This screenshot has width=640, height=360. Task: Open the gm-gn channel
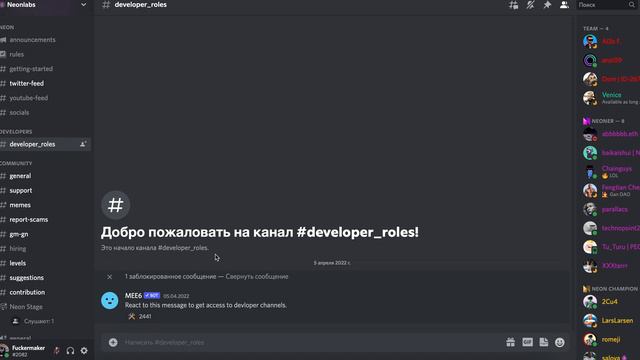coord(19,234)
